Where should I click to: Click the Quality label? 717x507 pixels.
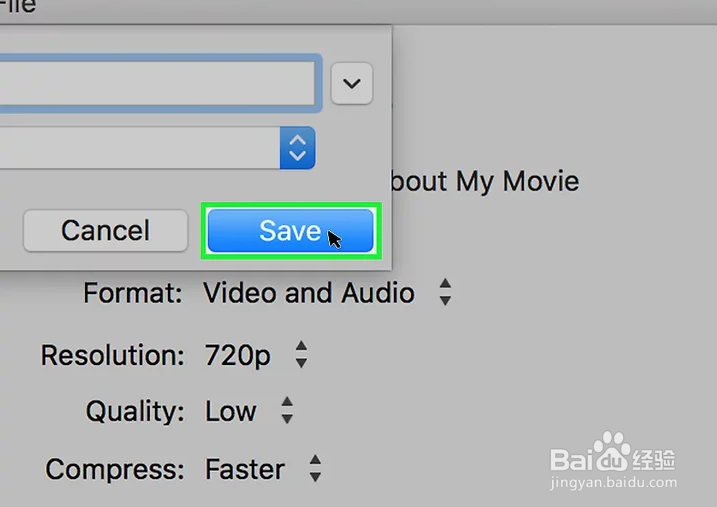135,411
